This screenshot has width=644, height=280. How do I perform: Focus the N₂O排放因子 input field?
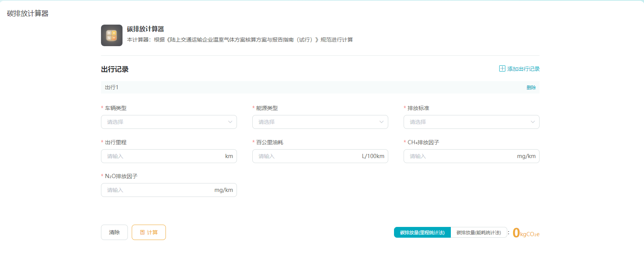(x=157, y=190)
